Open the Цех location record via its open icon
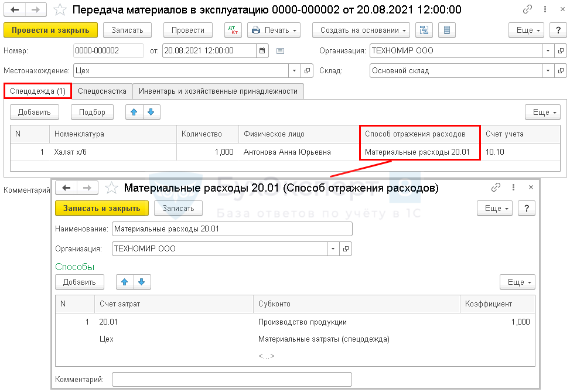570x392 pixels. click(307, 70)
